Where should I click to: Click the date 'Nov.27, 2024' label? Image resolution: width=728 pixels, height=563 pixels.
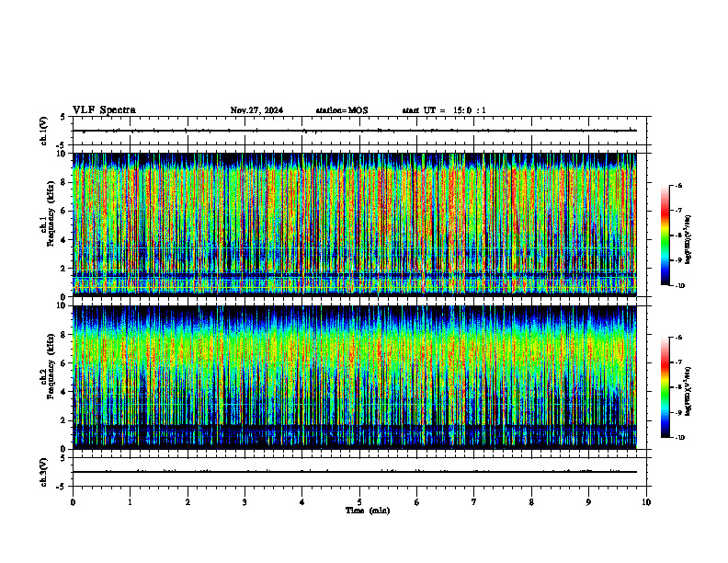coord(256,110)
